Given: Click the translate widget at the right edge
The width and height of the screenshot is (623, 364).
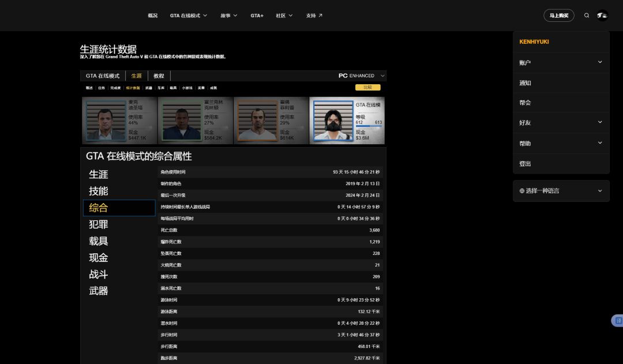Looking at the screenshot, I should pos(618,320).
